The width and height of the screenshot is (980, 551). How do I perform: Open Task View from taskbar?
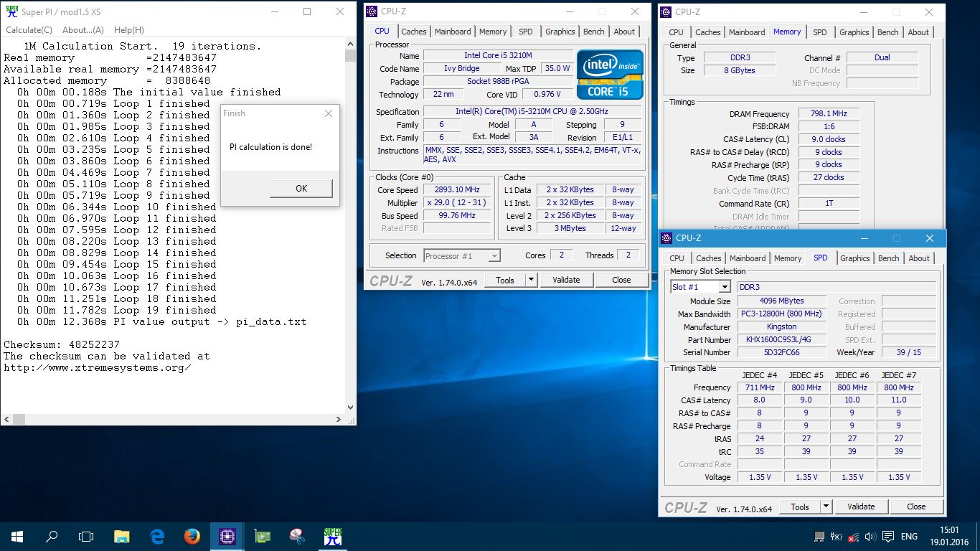point(86,536)
